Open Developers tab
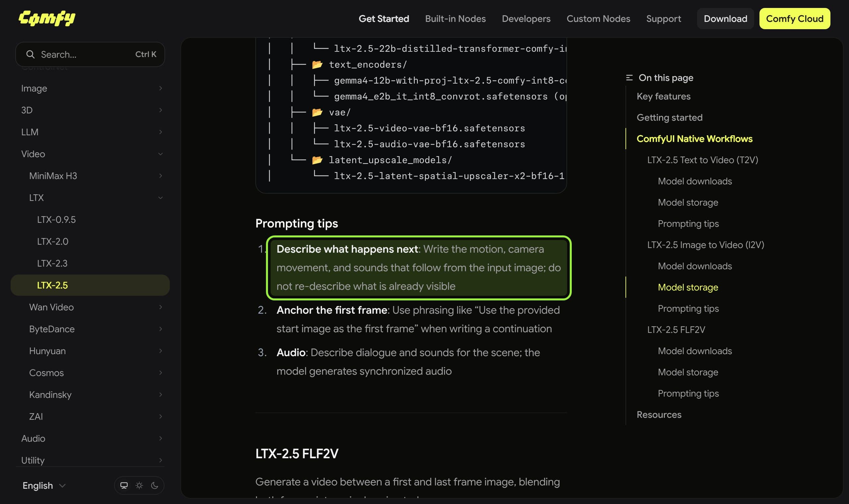The width and height of the screenshot is (849, 504). pos(526,19)
